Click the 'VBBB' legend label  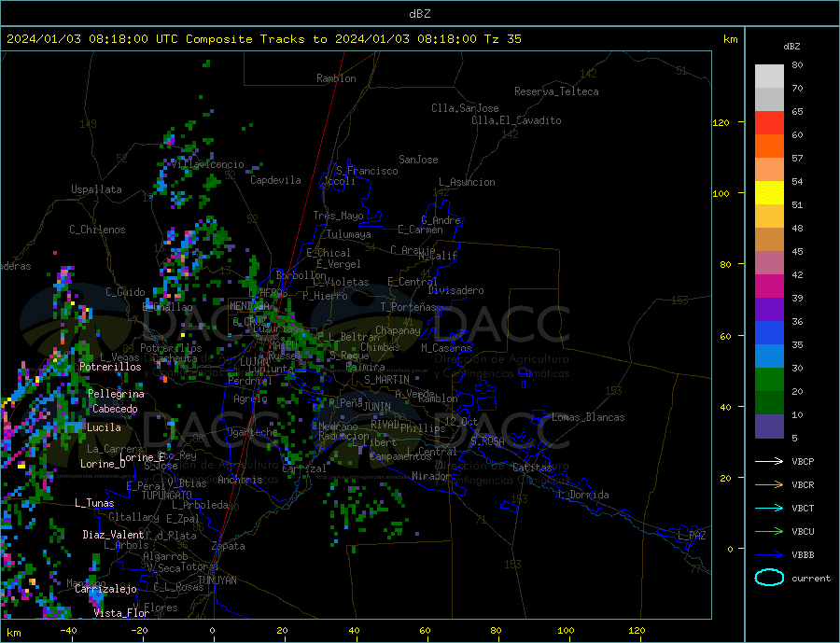coord(803,555)
